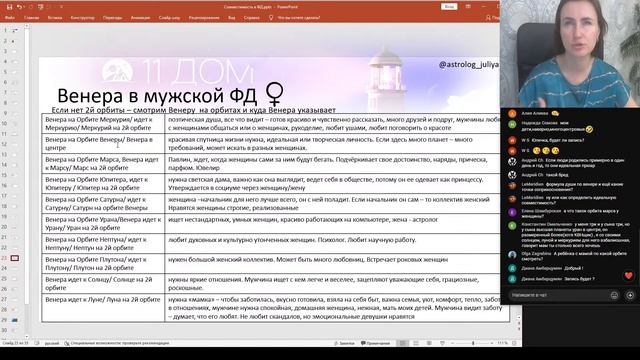The height and width of the screenshot is (360, 640).
Task: Switch to the Слайд-шоу ribbon tab
Action: [x=169, y=18]
